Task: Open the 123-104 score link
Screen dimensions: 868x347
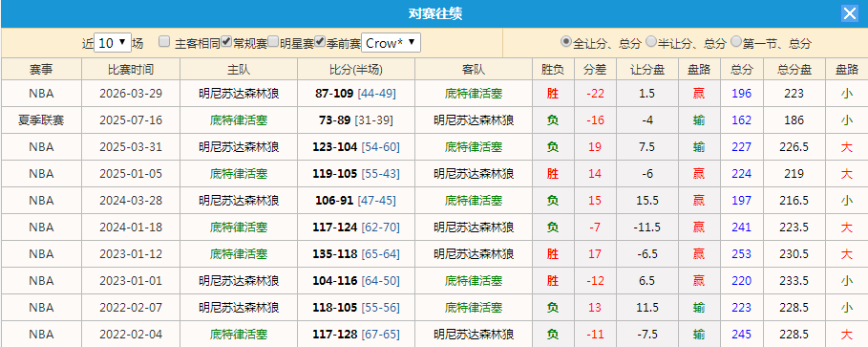Action: click(x=334, y=147)
